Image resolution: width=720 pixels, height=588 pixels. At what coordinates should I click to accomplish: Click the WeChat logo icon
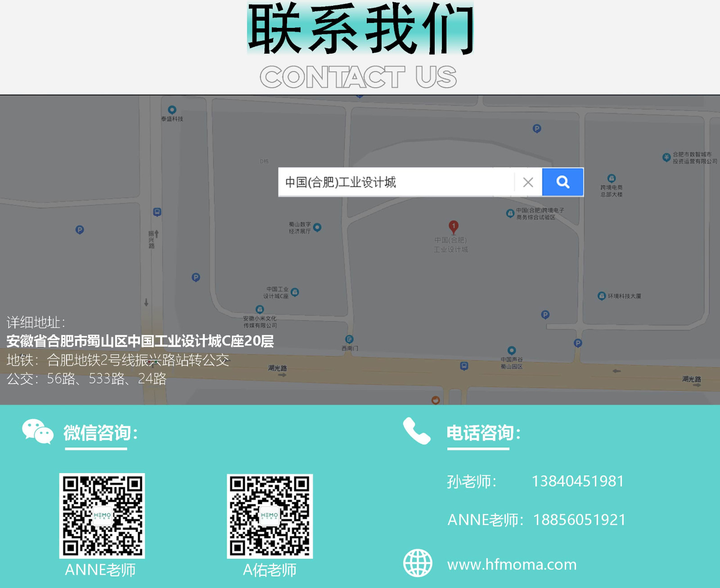[x=38, y=431]
